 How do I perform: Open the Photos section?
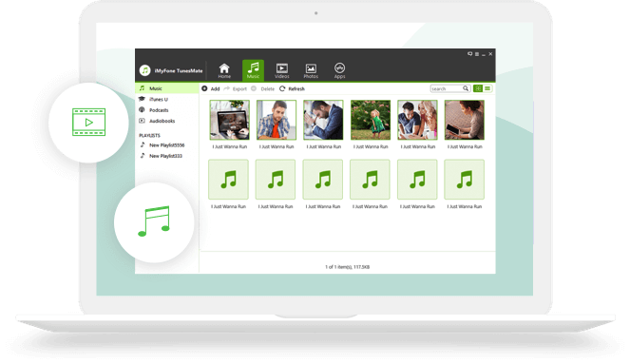click(311, 70)
